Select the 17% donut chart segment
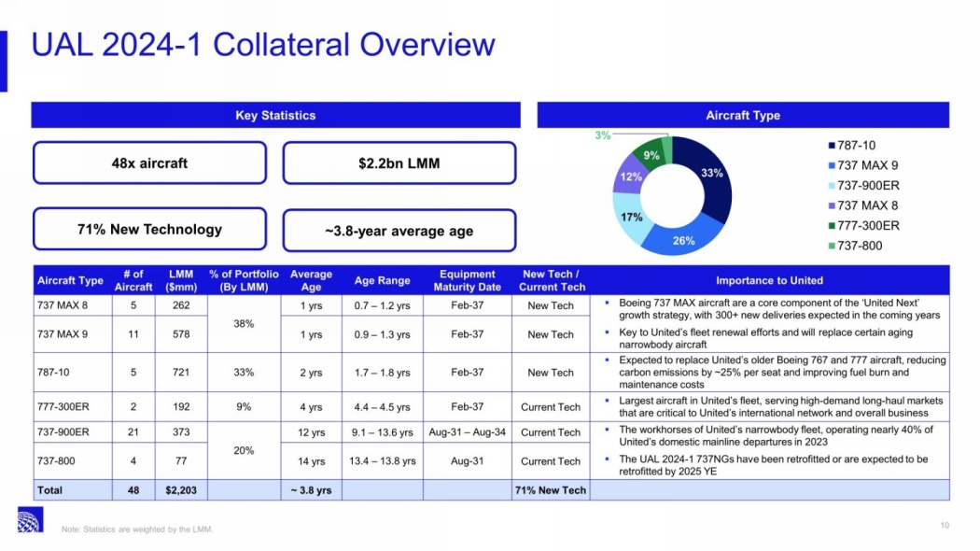The height and width of the screenshot is (551, 980). pyautogui.click(x=632, y=217)
